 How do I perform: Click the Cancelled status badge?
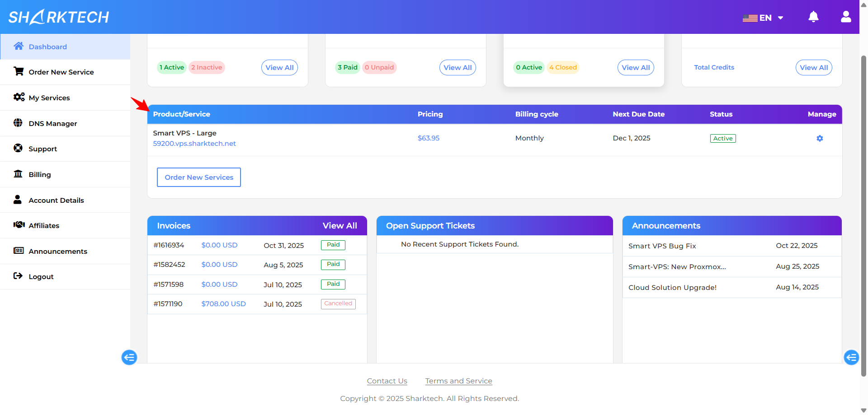(x=338, y=304)
